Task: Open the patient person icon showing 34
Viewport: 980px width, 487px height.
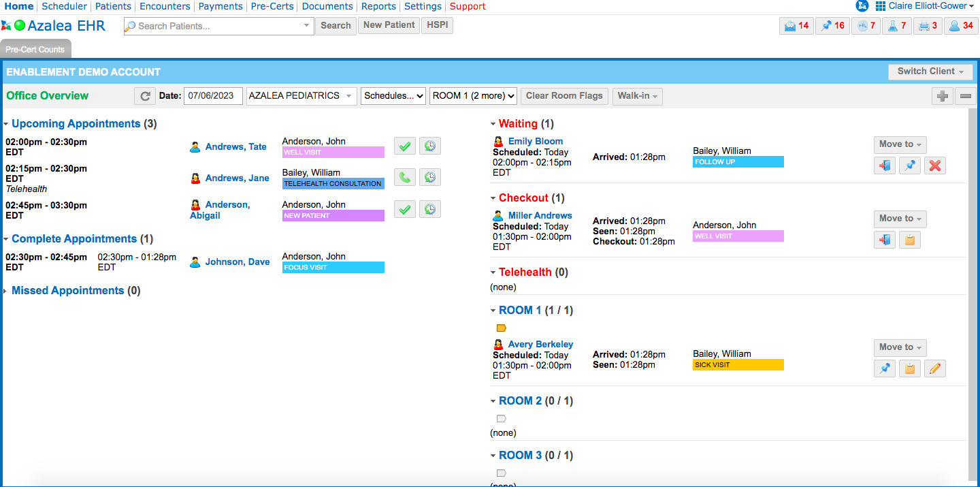Action: (x=961, y=26)
